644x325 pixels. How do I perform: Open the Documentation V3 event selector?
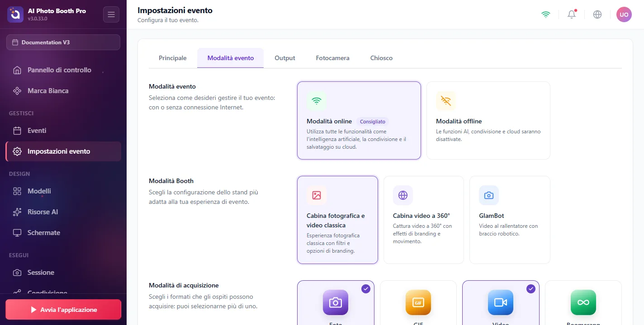63,42
